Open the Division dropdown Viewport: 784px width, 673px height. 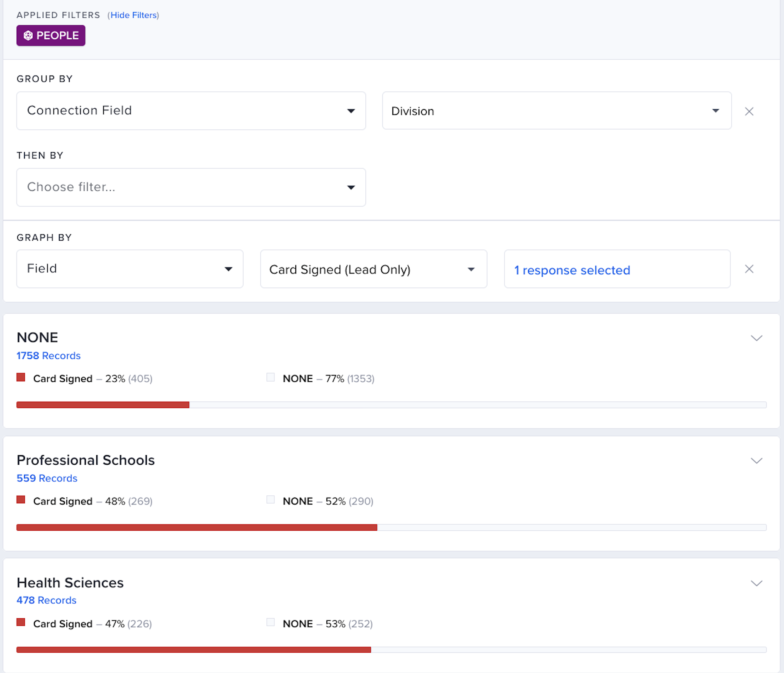557,111
